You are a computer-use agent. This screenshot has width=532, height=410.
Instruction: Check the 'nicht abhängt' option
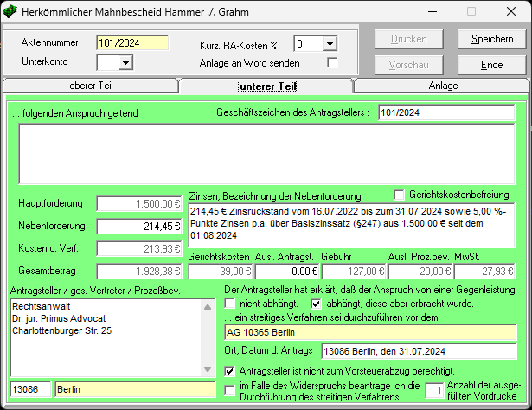click(230, 304)
